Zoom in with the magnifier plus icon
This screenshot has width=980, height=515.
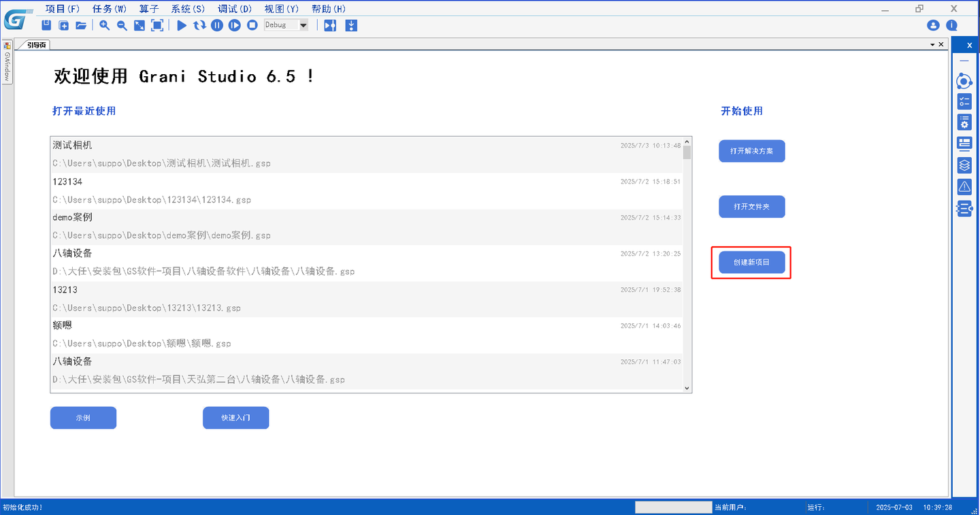tap(105, 25)
